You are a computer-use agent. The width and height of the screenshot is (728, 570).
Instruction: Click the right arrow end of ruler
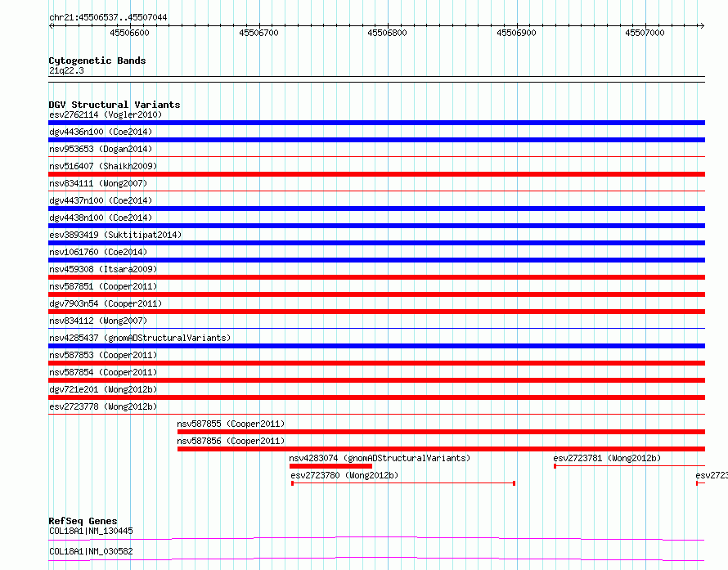point(702,26)
